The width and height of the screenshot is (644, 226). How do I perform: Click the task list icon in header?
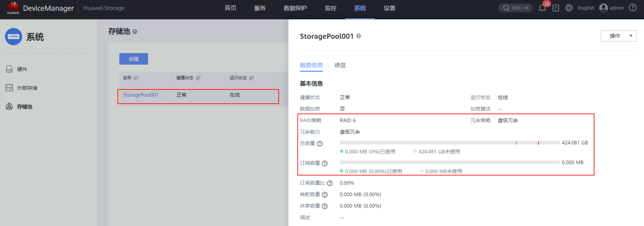(x=556, y=8)
